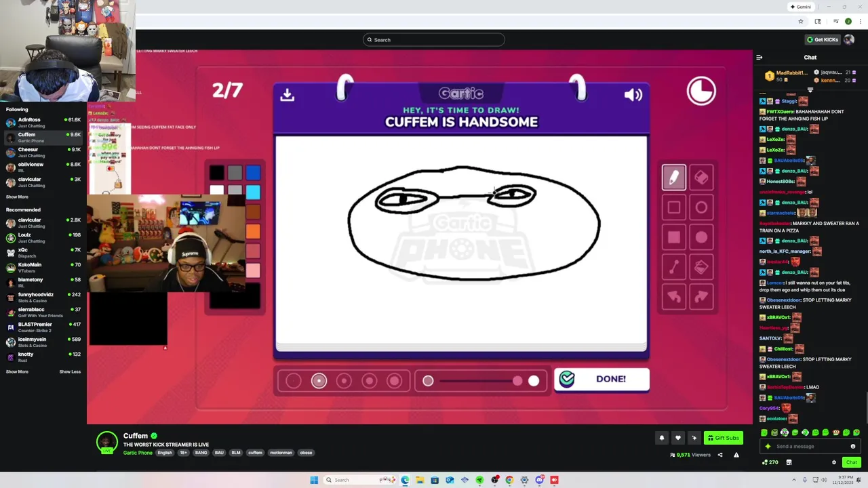Image resolution: width=868 pixels, height=488 pixels.
Task: Open the emote picker in message box
Action: coord(853,446)
